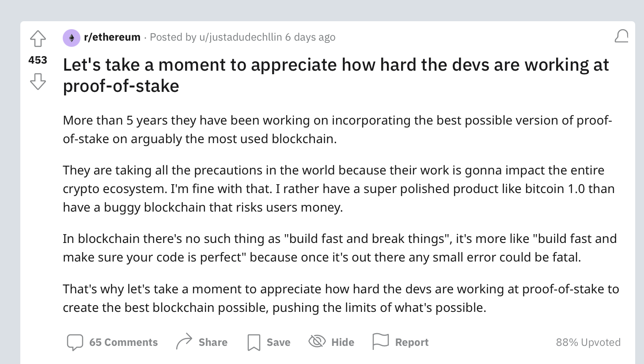The width and height of the screenshot is (644, 364).
Task: Click the Save bookmark icon
Action: point(254,342)
